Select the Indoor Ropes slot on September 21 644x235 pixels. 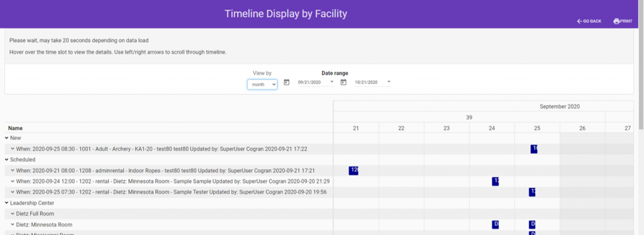click(x=353, y=171)
